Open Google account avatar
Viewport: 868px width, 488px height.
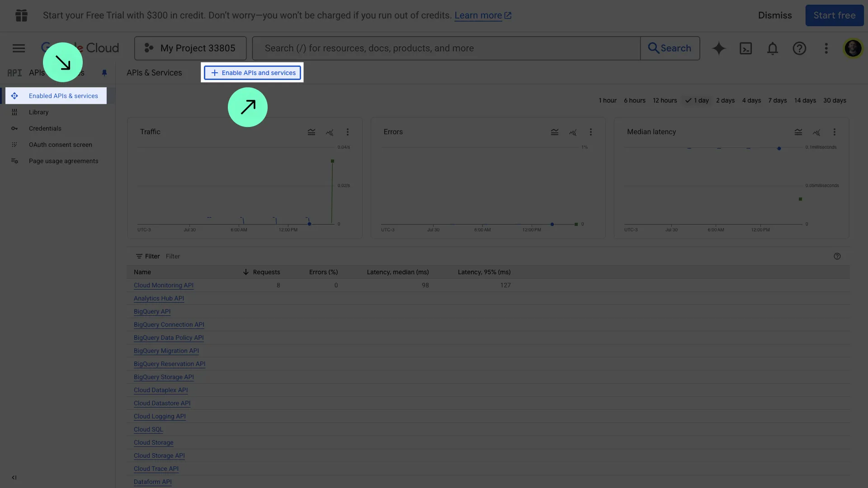coord(853,48)
